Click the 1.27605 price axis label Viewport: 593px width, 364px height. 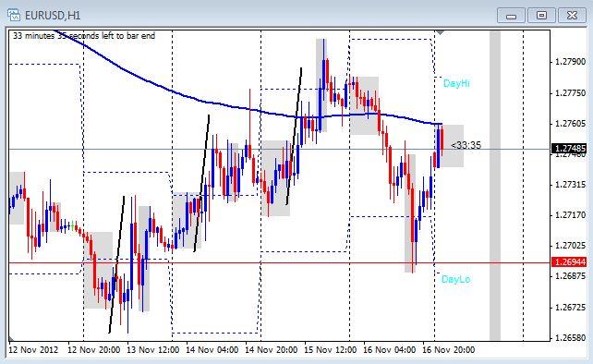click(x=570, y=124)
